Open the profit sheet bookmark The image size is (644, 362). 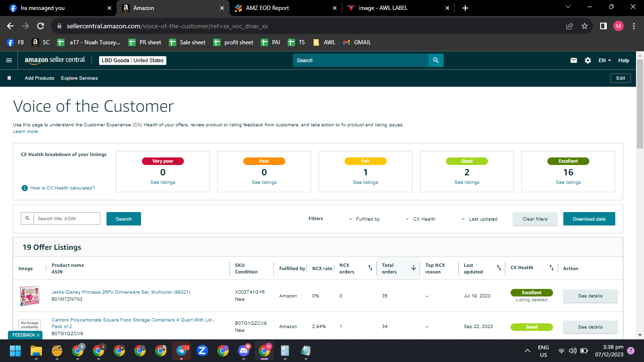tap(233, 42)
